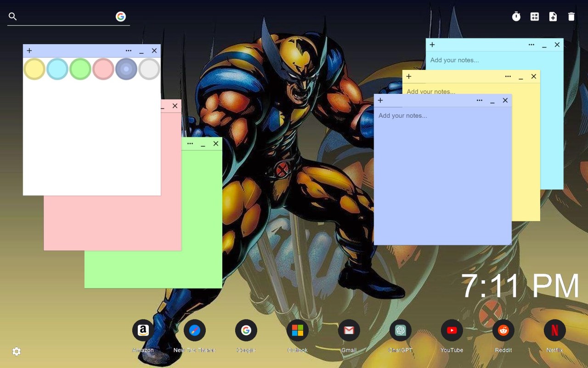
Task: Choose the white color swatch
Action: (x=149, y=69)
